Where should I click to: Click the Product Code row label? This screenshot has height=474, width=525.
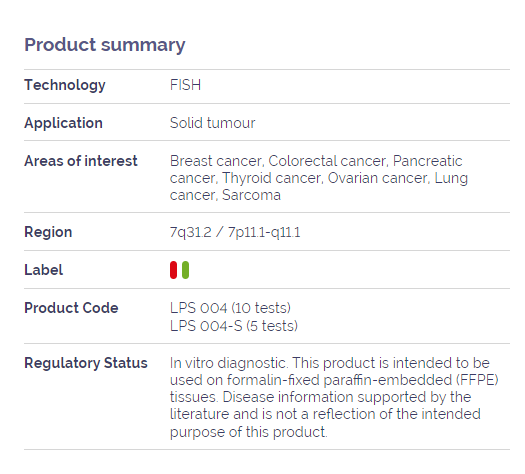[x=71, y=308]
